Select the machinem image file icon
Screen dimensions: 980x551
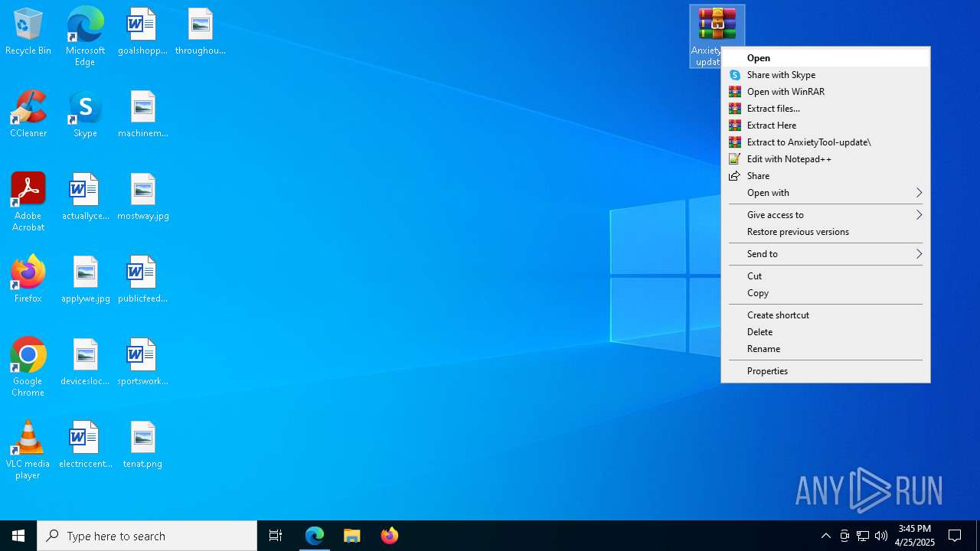pos(142,115)
